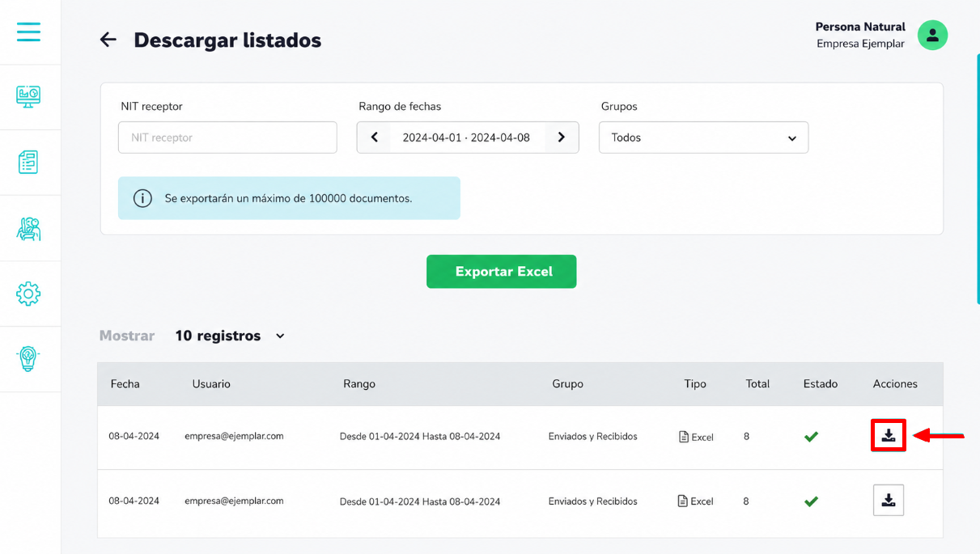Open the Grupos dropdown showing Todos

click(x=703, y=137)
